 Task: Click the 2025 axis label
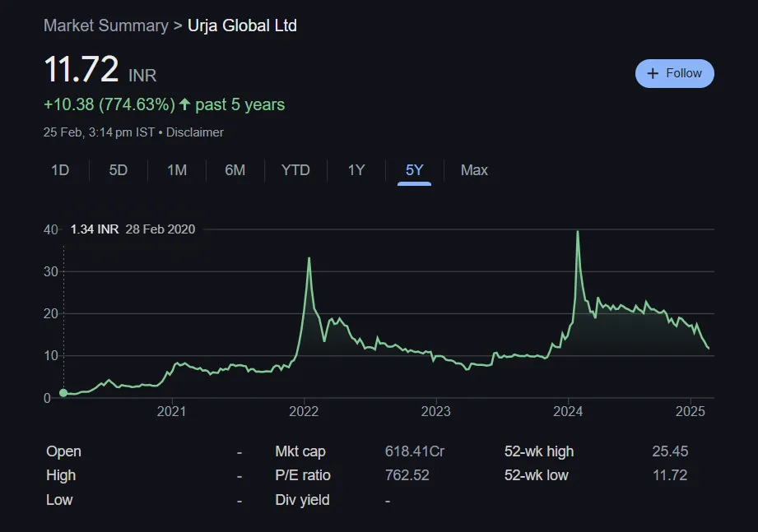click(x=691, y=411)
